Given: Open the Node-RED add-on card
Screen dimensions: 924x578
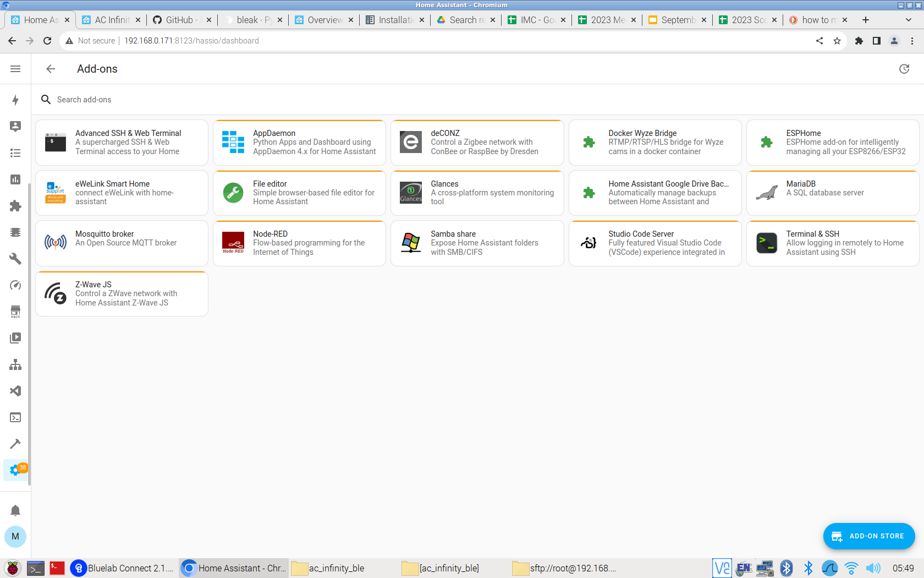Looking at the screenshot, I should point(300,243).
